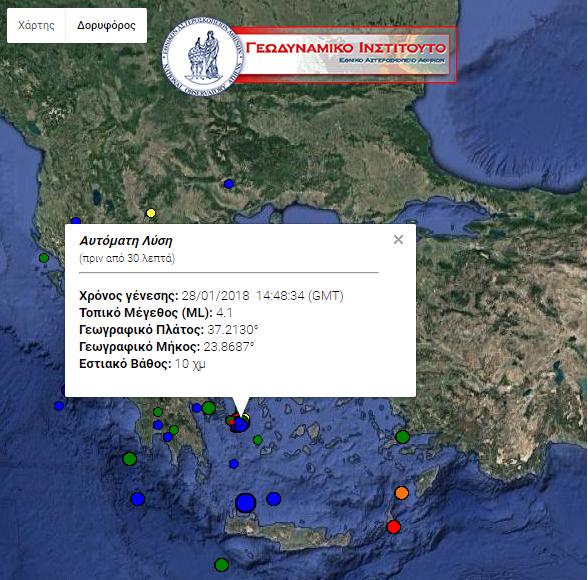Click the (πριν από 30 λεπτά) timestamp text

pos(127,258)
